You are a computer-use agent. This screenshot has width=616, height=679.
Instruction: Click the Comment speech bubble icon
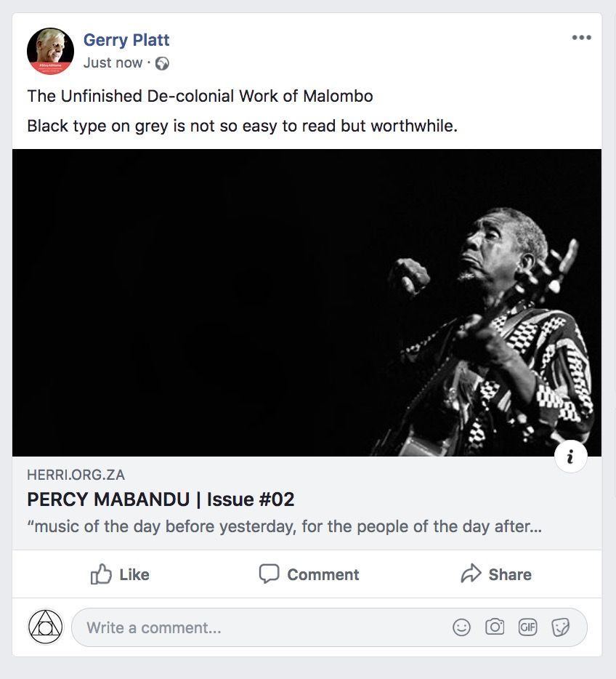tap(269, 574)
